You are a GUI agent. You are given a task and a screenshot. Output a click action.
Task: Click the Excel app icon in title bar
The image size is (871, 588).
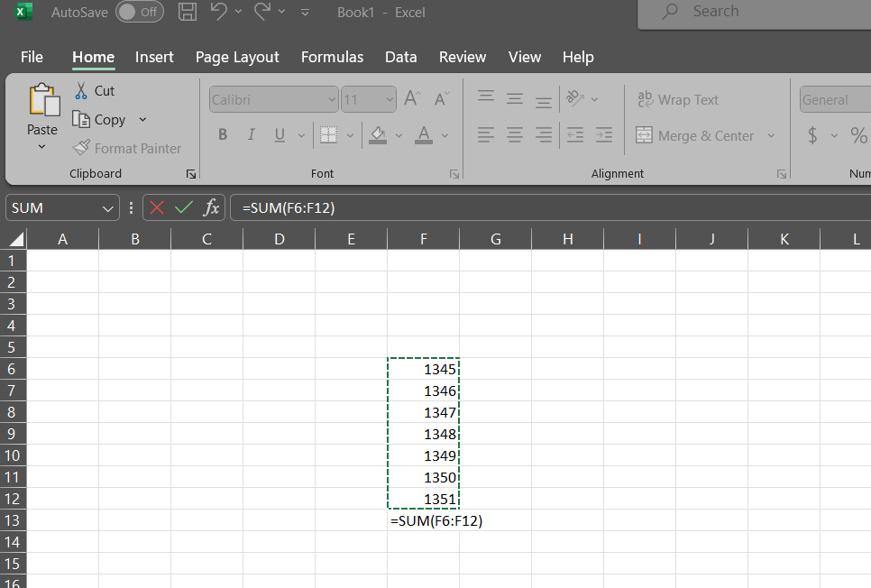23,12
